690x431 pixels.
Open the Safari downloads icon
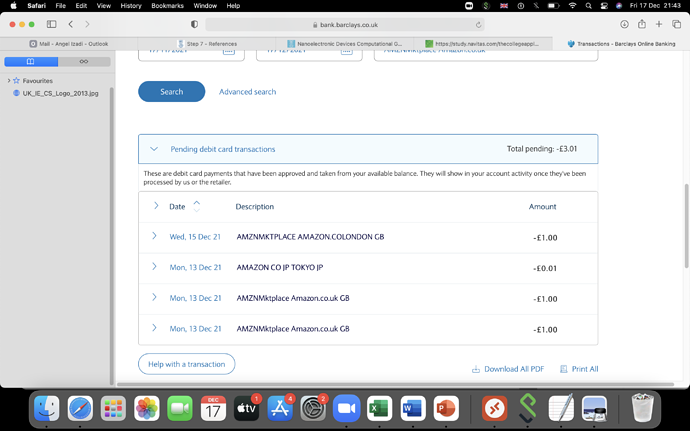[624, 24]
